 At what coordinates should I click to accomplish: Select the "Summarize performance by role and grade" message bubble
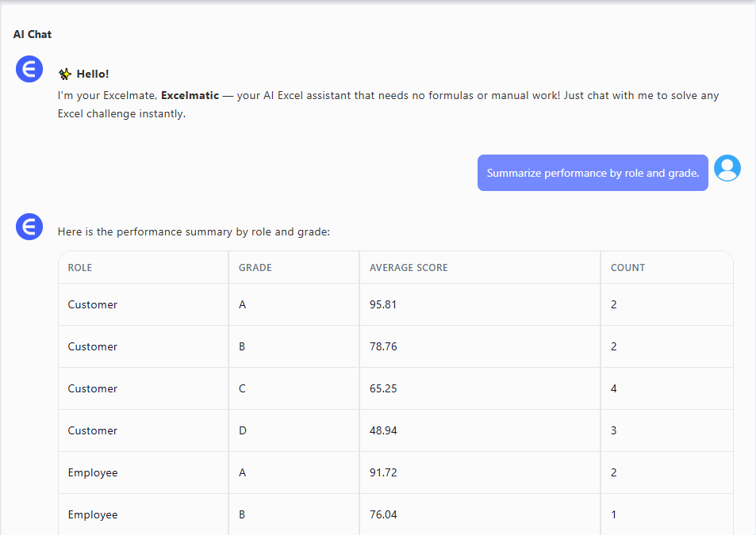click(x=592, y=173)
